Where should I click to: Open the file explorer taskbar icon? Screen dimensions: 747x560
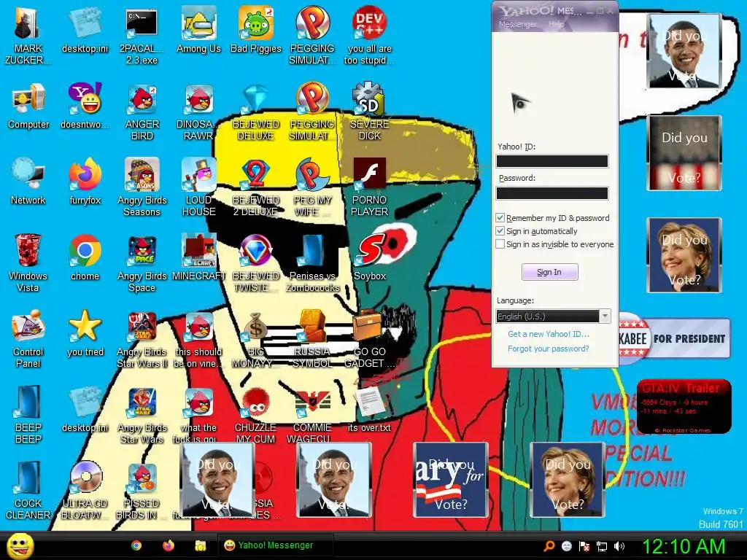(200, 545)
